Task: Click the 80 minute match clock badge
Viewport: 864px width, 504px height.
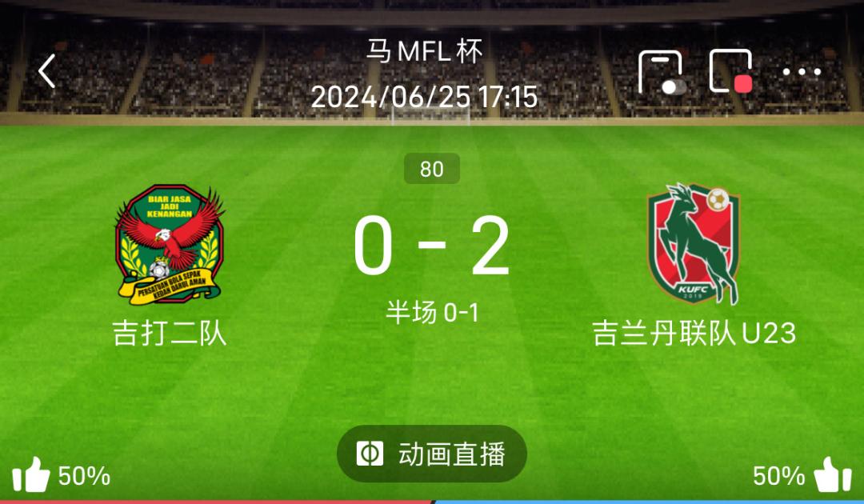Action: pos(432,169)
